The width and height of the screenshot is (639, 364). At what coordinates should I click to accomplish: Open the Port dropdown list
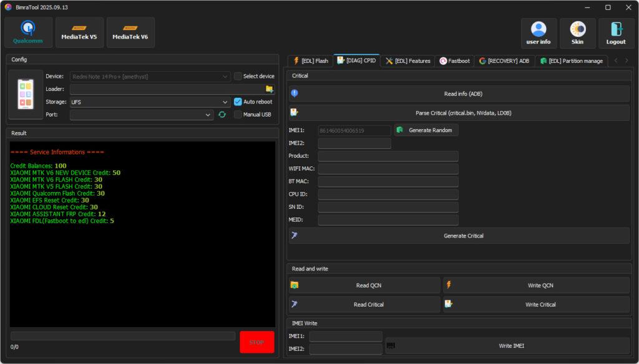208,115
